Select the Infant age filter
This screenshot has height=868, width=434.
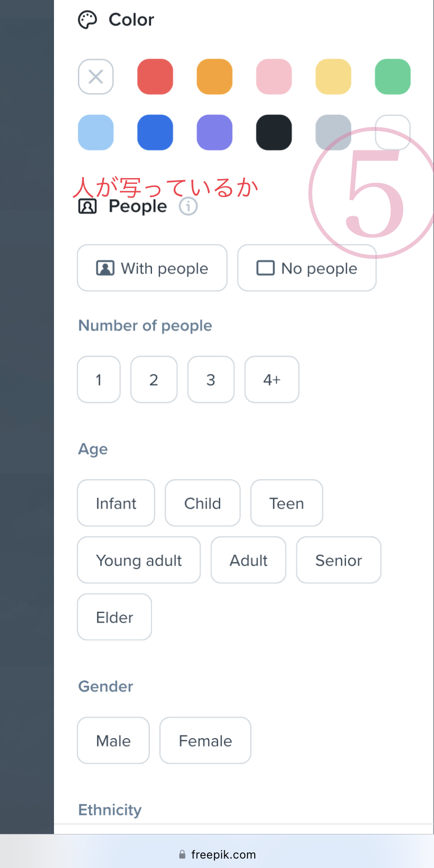tap(116, 503)
